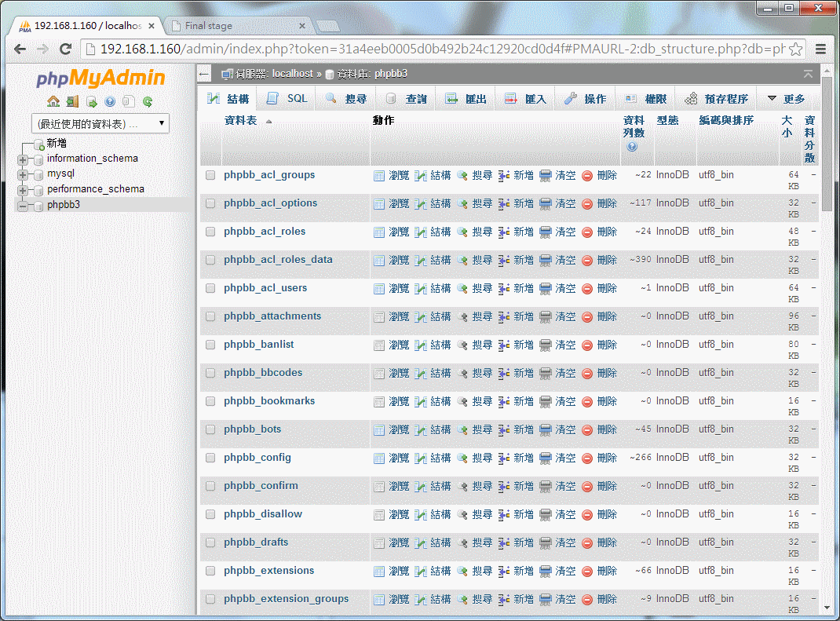Click the structure icon for phpbb_attachments
840x621 pixels.
pos(421,317)
